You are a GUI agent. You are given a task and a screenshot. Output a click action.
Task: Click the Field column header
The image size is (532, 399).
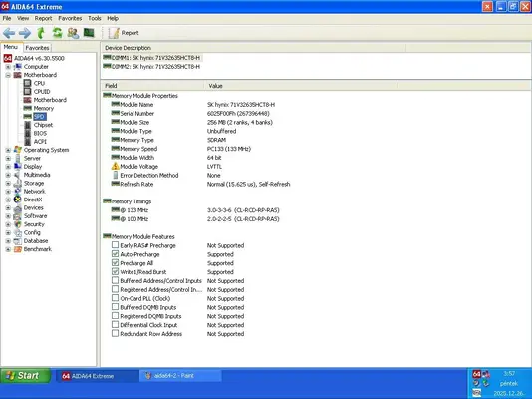point(152,86)
